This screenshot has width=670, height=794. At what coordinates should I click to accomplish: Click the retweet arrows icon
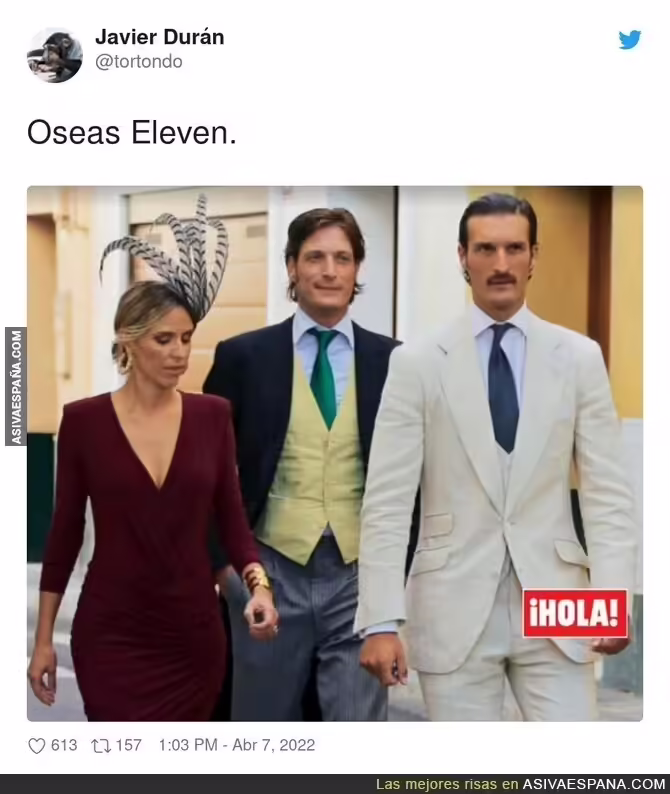tap(100, 745)
